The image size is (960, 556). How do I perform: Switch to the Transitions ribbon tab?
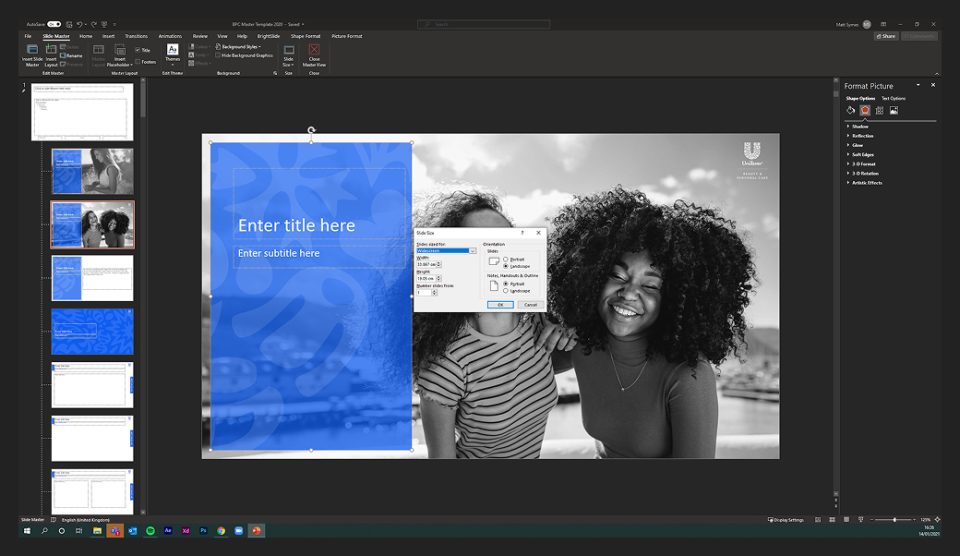(136, 36)
